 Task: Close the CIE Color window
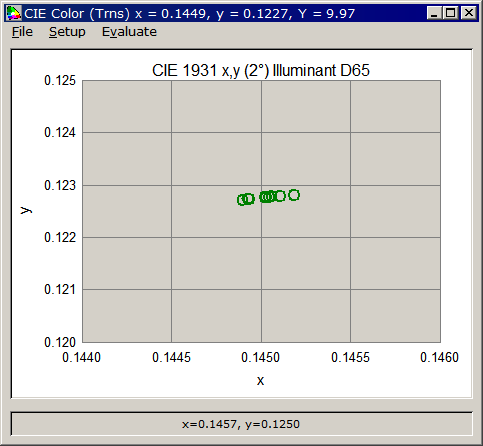(x=469, y=13)
